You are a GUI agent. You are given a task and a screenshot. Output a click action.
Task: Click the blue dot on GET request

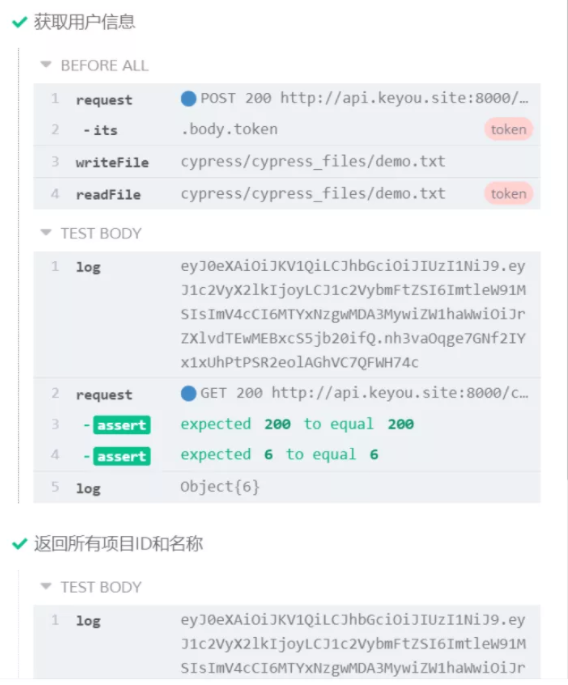tap(188, 393)
